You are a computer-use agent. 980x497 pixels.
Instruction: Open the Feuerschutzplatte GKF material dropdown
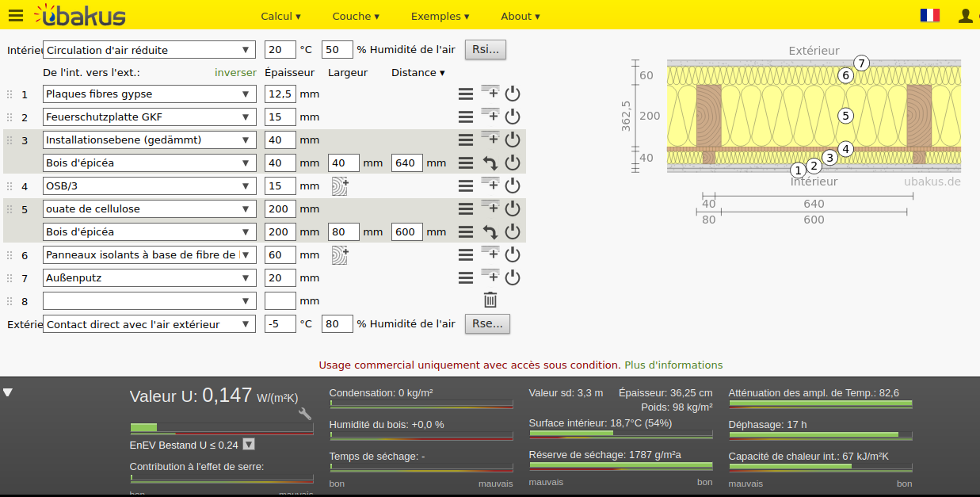pos(150,117)
